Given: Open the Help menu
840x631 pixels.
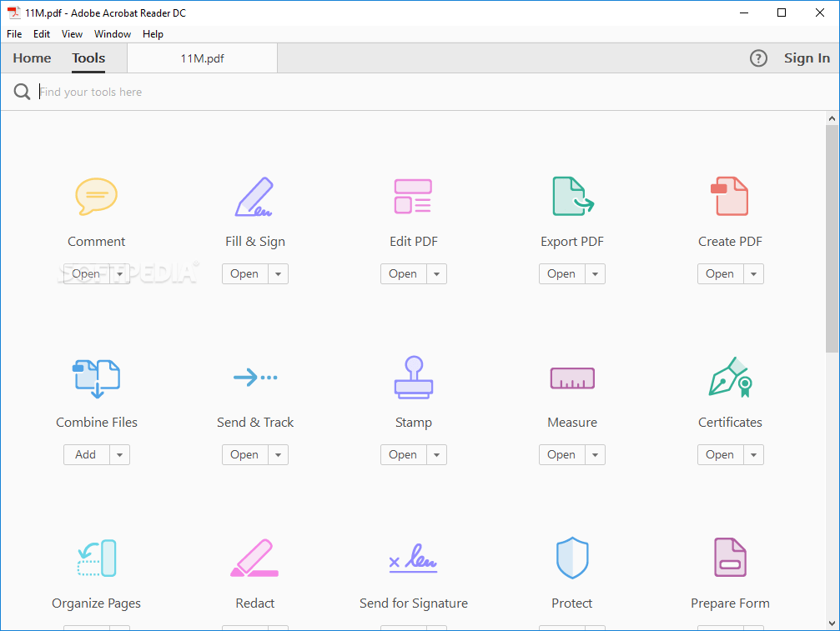Looking at the screenshot, I should (153, 34).
